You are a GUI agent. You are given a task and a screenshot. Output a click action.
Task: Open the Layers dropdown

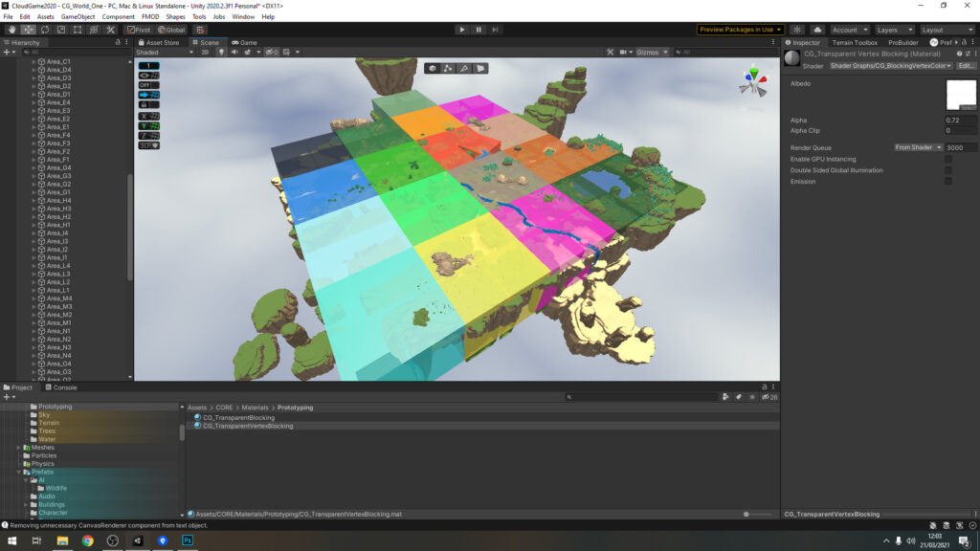pos(894,30)
